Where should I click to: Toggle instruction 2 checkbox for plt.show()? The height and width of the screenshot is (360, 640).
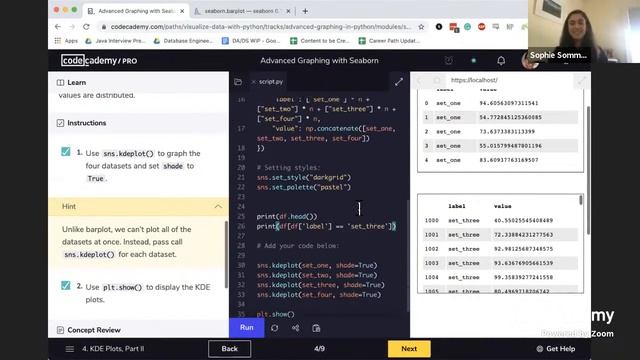tap(65, 285)
